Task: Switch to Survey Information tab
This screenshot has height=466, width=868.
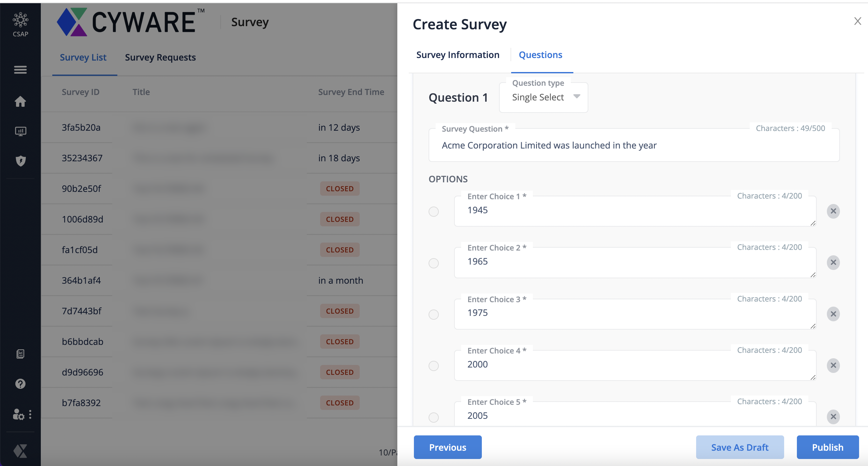Action: click(x=458, y=55)
